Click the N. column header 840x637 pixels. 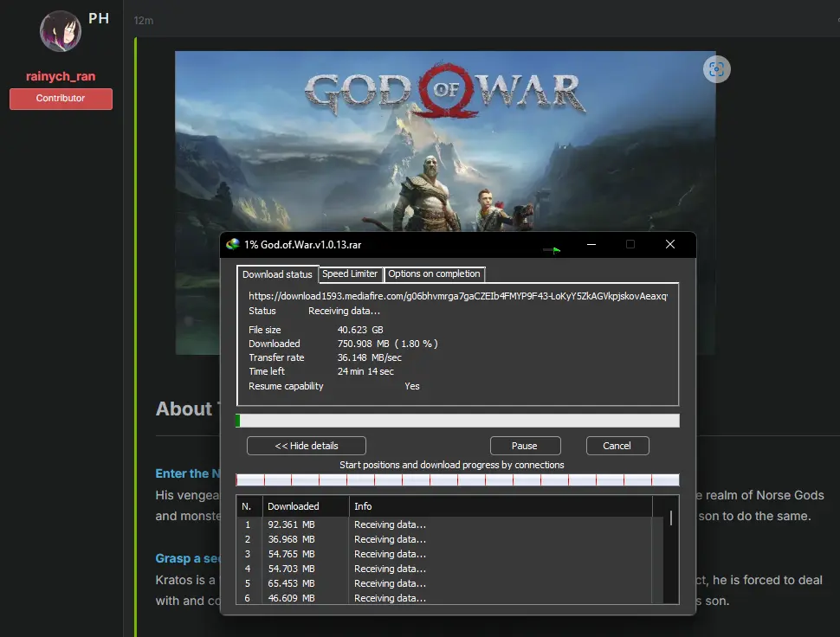249,506
